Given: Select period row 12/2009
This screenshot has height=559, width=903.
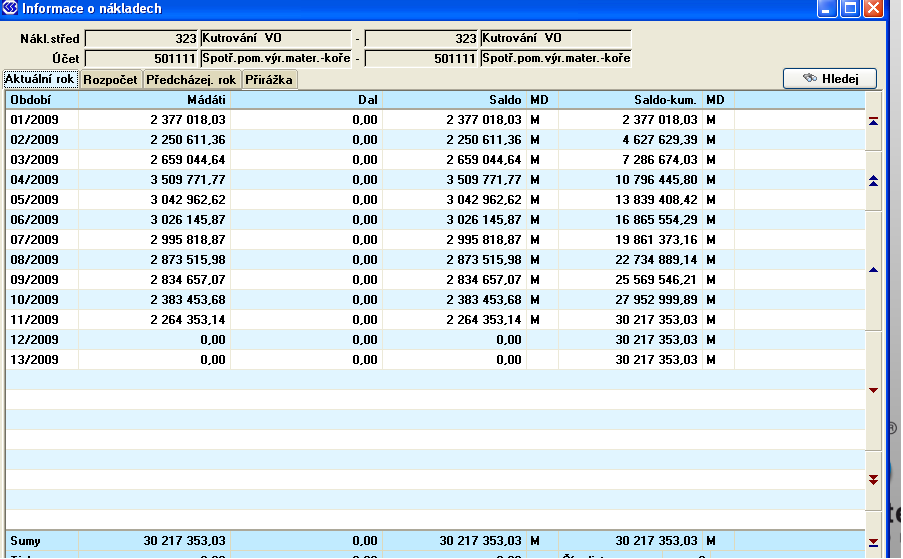Looking at the screenshot, I should coord(435,340).
